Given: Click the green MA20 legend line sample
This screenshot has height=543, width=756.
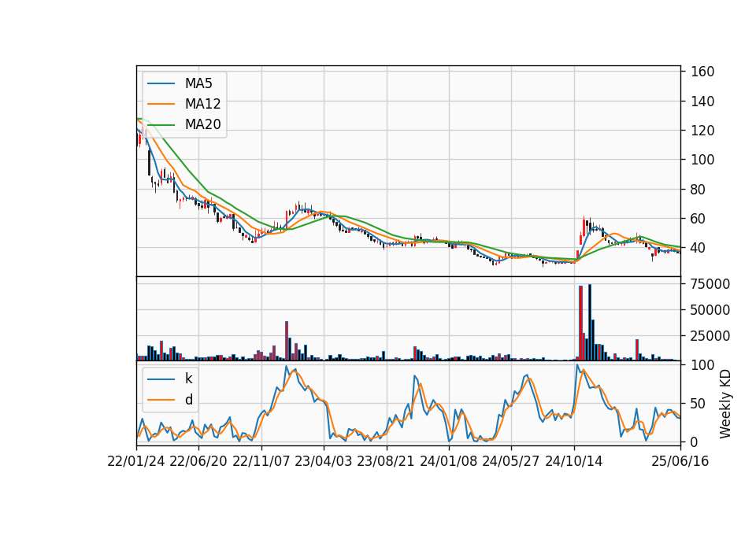Looking at the screenshot, I should pos(161,124).
